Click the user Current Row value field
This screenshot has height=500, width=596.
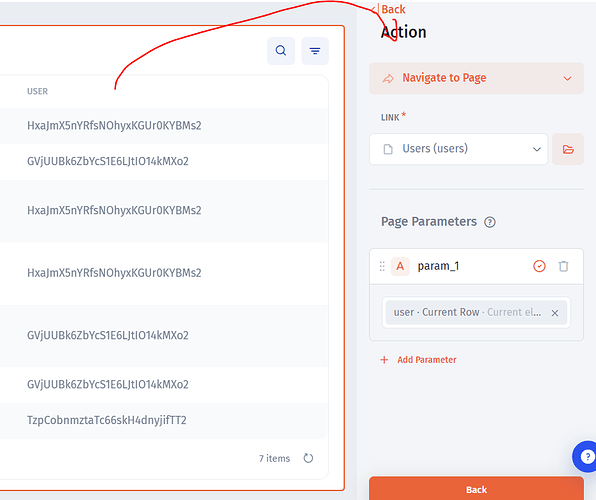tap(476, 313)
